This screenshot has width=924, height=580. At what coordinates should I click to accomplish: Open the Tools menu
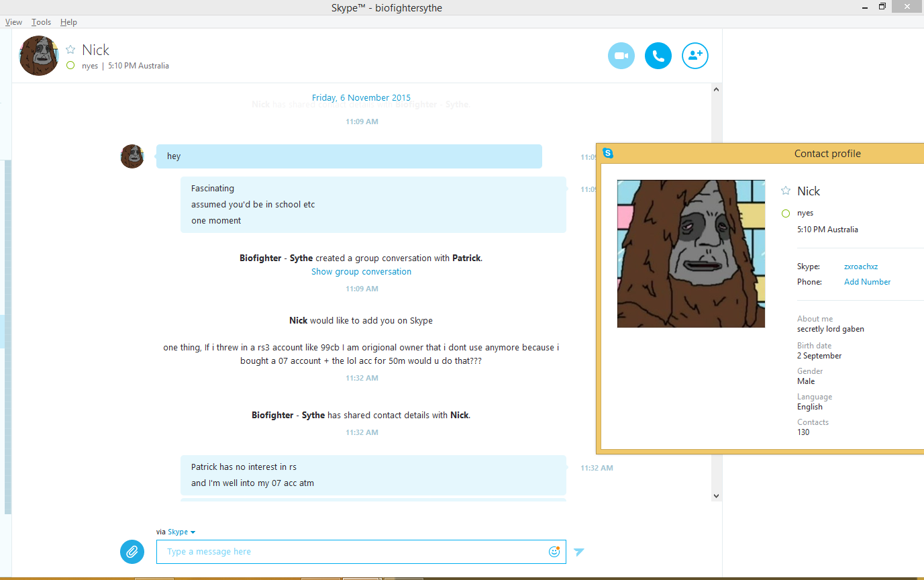41,22
